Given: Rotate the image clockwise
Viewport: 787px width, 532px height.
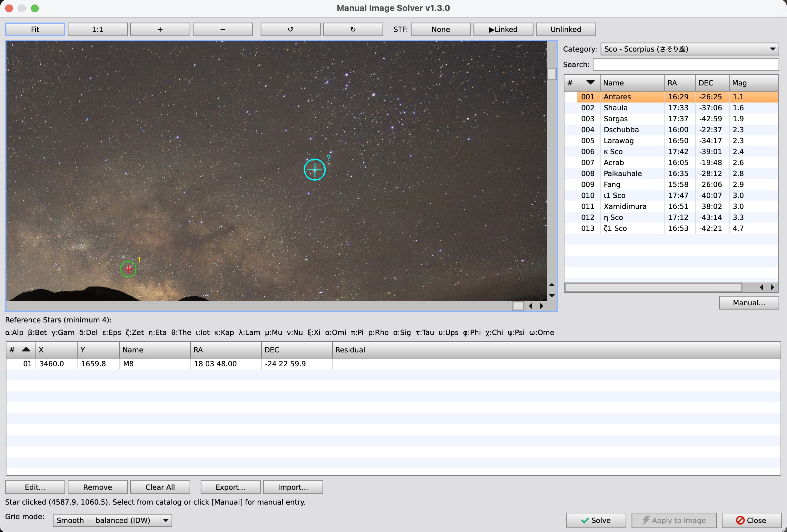Looking at the screenshot, I should pos(353,29).
